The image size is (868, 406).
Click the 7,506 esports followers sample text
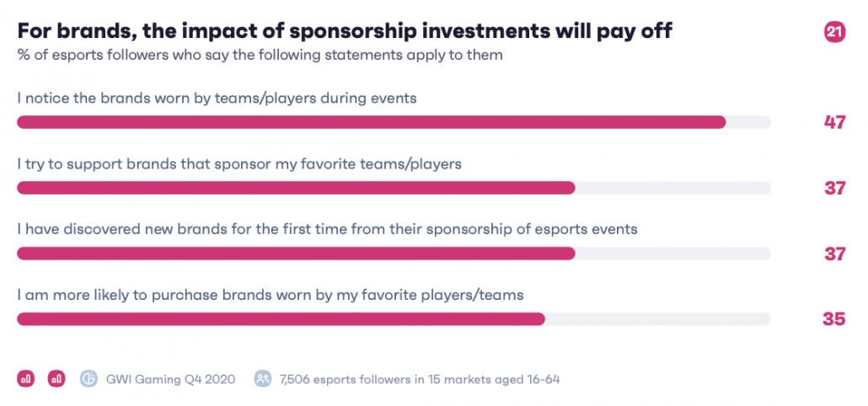421,379
